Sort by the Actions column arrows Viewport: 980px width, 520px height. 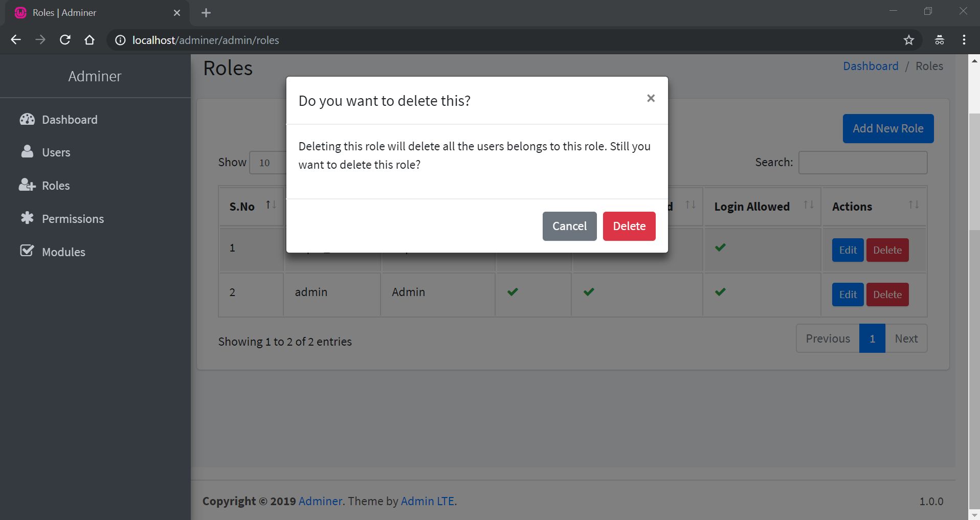click(x=914, y=205)
